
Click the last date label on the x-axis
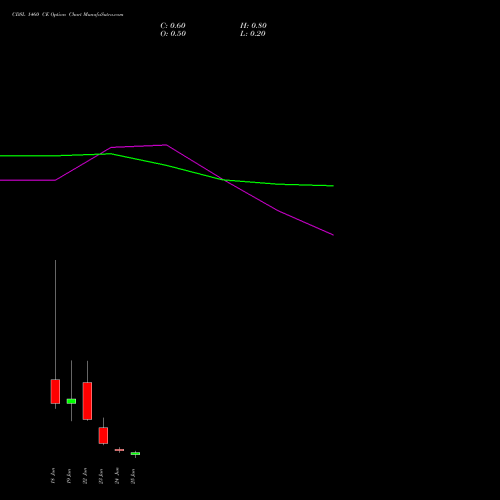[x=133, y=476]
